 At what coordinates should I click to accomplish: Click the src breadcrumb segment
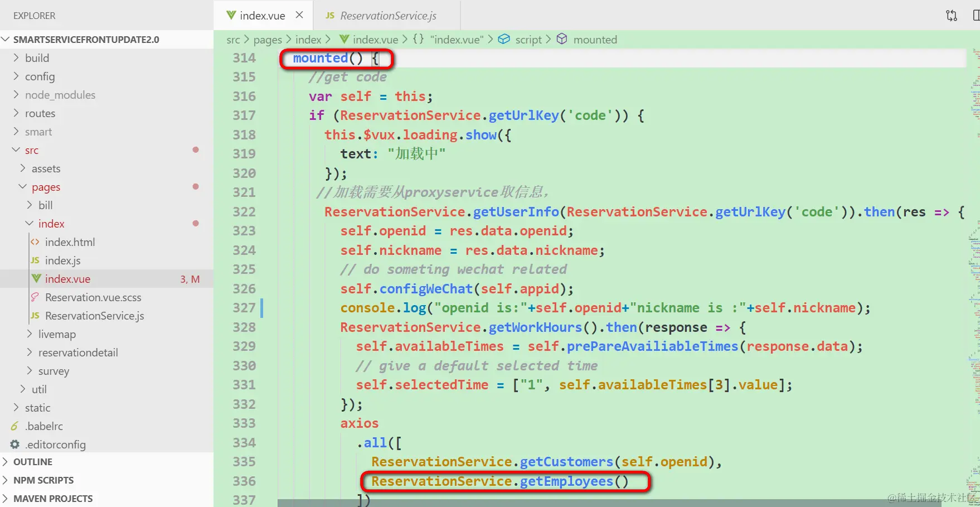click(x=233, y=40)
